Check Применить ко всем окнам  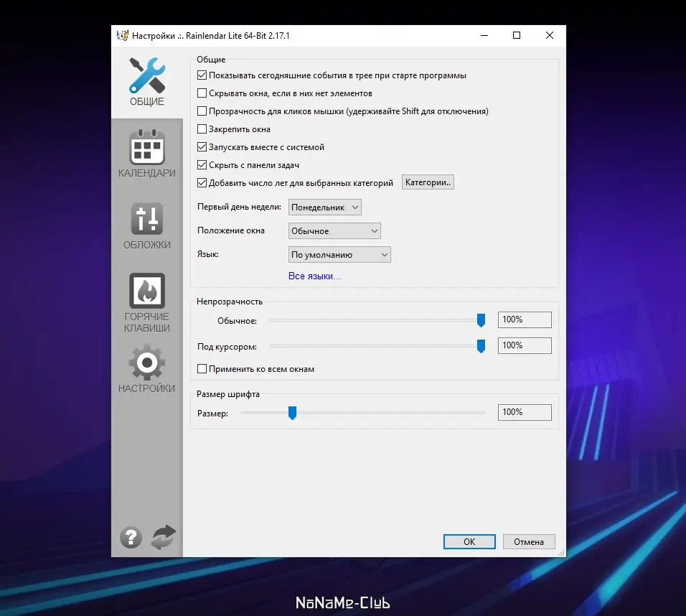pyautogui.click(x=202, y=369)
